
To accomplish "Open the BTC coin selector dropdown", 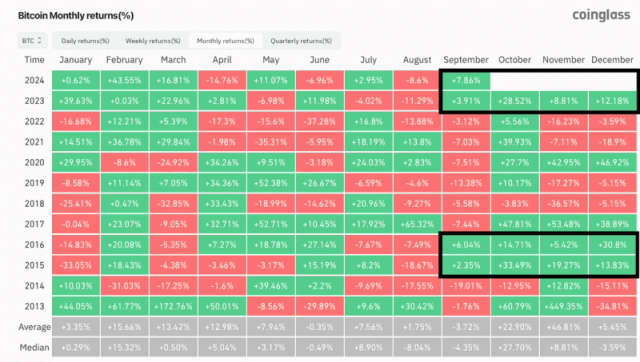I will tap(32, 41).
